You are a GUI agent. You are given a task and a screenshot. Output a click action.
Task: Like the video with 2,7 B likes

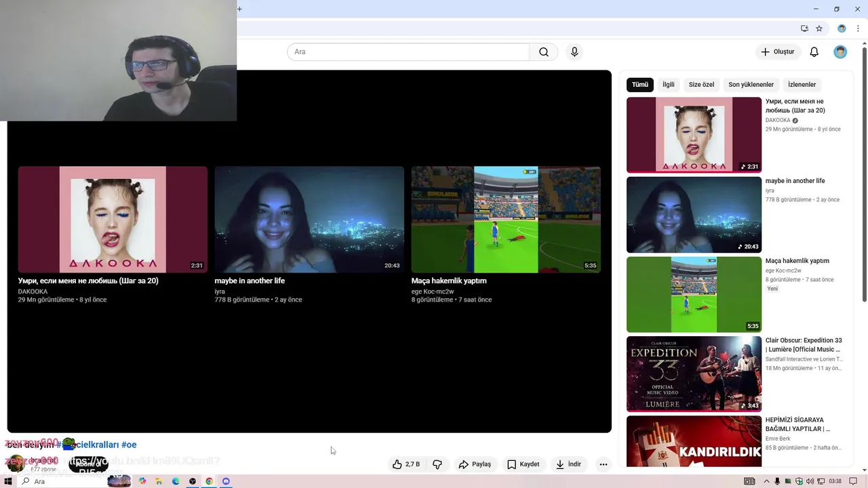point(406,464)
